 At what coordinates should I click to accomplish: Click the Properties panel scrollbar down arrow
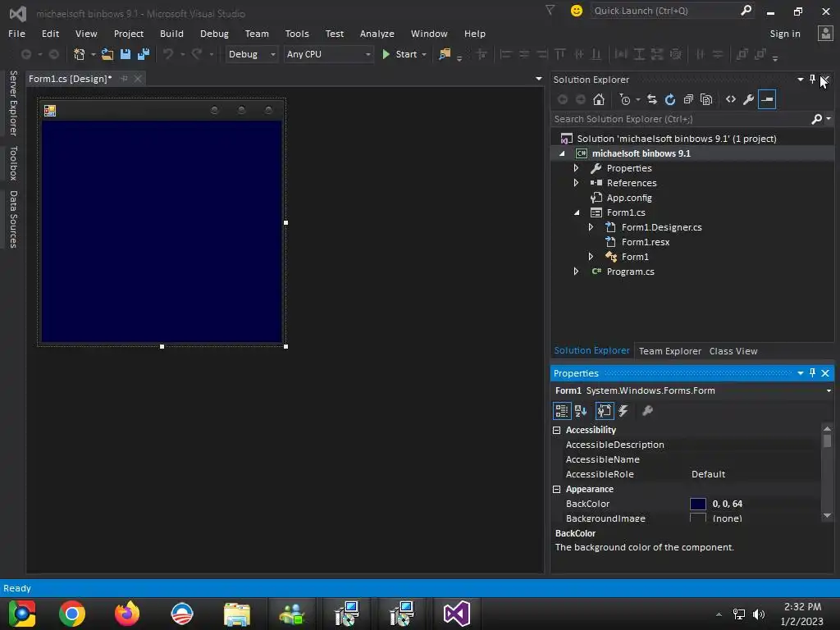click(827, 515)
